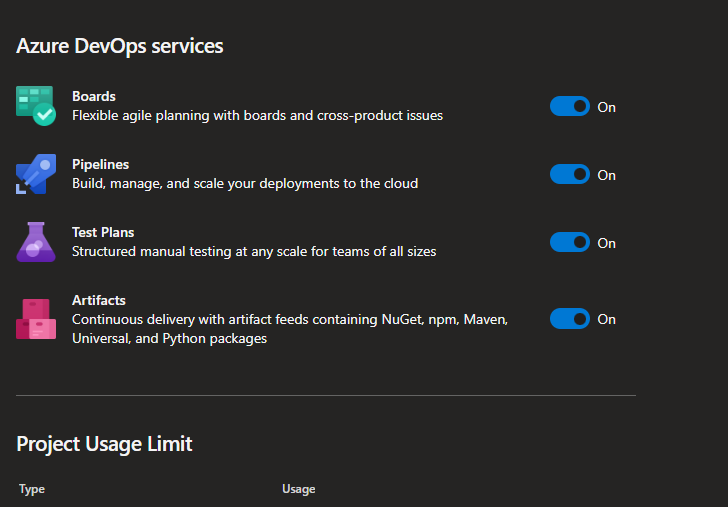Click the Artifacts title text

coord(99,300)
